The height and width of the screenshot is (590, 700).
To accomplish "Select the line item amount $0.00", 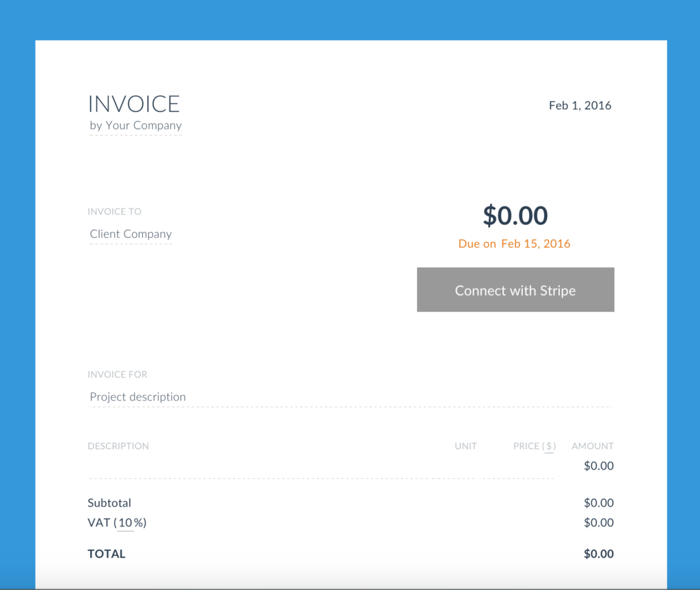I will coord(598,466).
